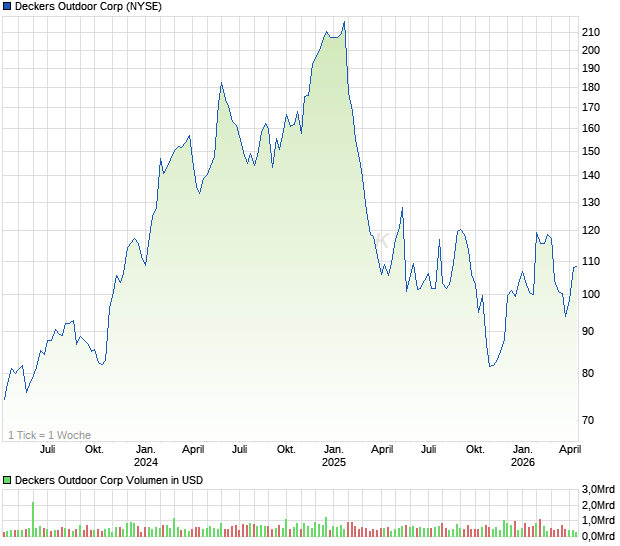Select the chart title Deckers Outdoor Corp (NYSE)

(x=88, y=6)
